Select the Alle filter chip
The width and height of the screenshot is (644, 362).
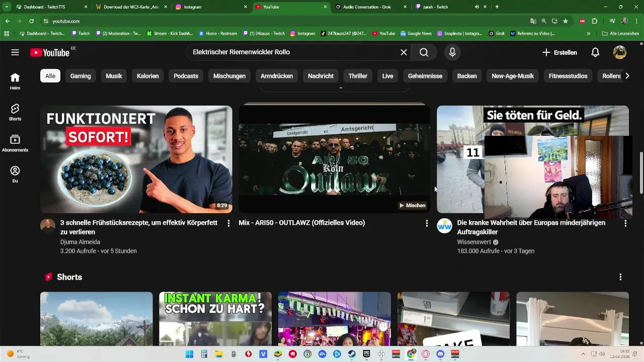[x=50, y=76]
